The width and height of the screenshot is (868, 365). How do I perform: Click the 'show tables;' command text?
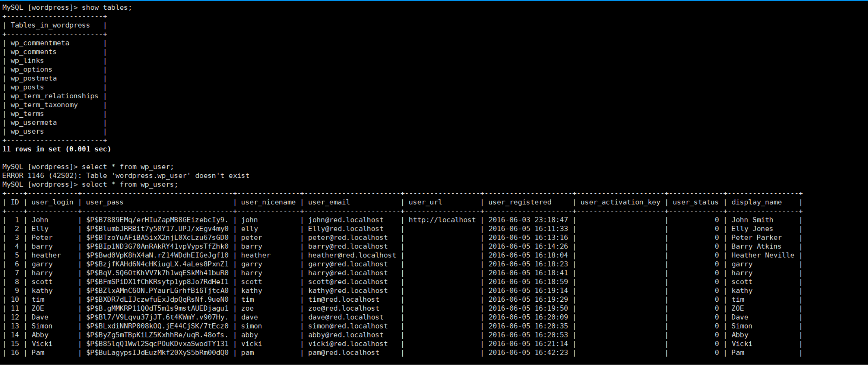107,7
